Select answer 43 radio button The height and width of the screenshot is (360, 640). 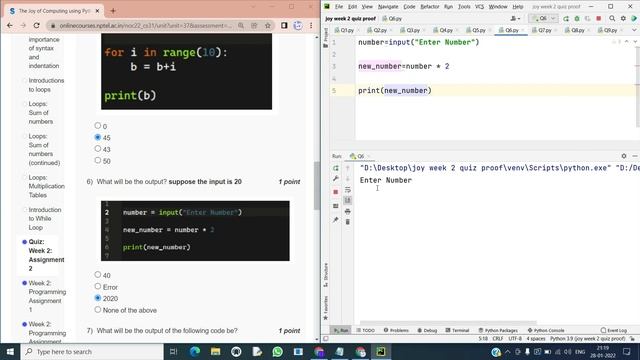[x=98, y=149]
